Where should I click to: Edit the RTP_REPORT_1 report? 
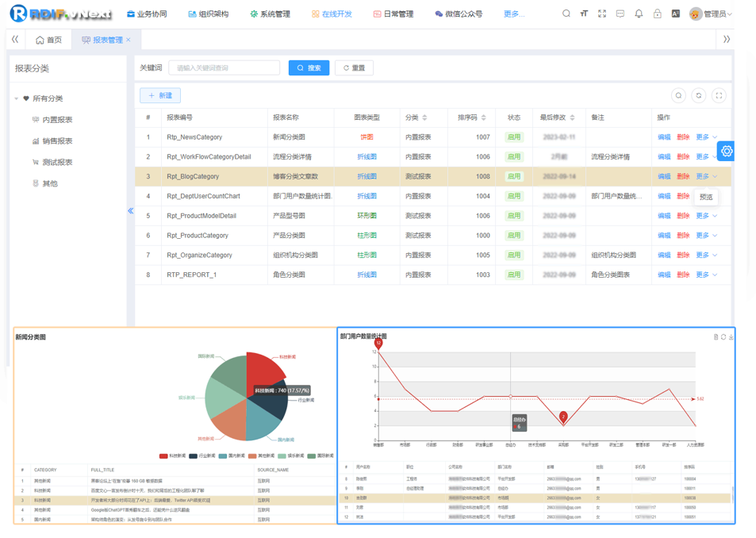point(664,275)
